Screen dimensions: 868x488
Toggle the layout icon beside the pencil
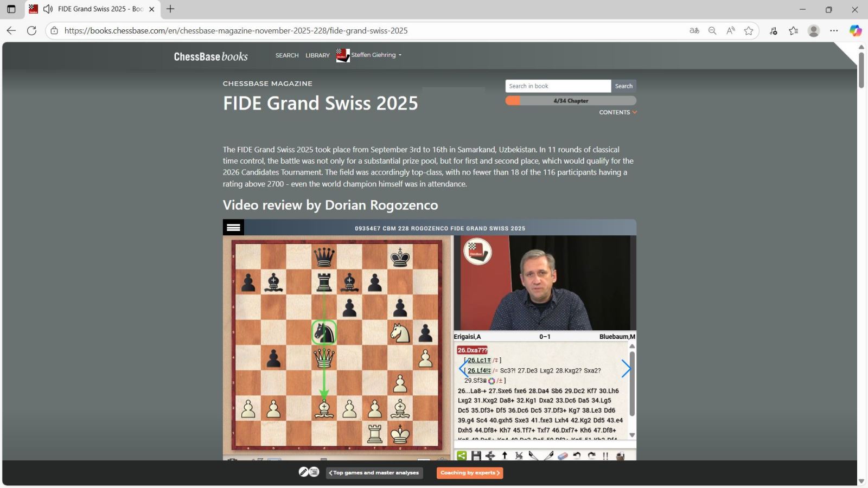coord(314,472)
